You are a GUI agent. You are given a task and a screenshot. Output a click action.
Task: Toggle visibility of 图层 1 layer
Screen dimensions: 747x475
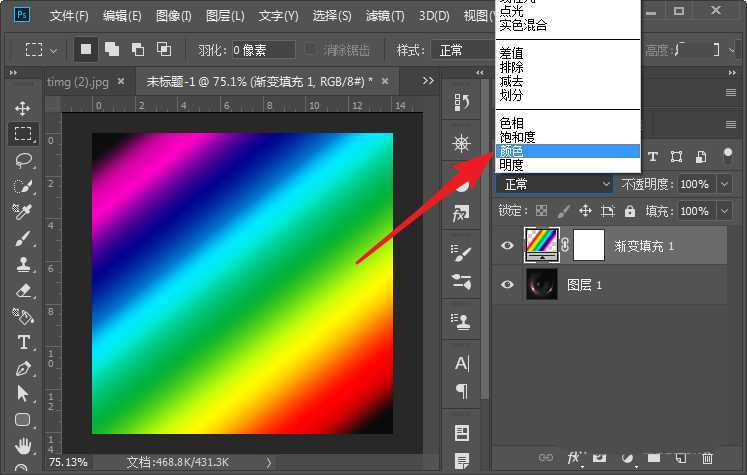click(x=508, y=285)
